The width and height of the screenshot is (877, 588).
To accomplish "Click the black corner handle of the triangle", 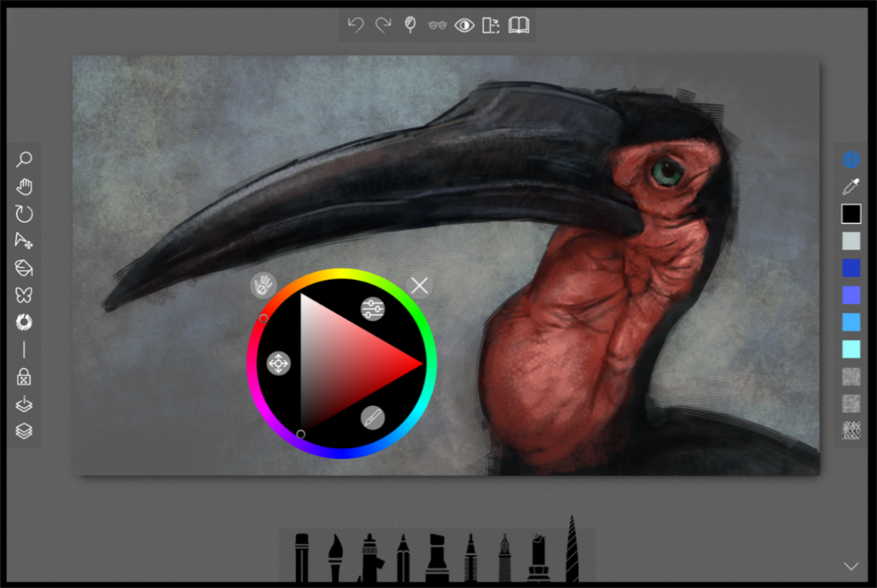I will [301, 434].
